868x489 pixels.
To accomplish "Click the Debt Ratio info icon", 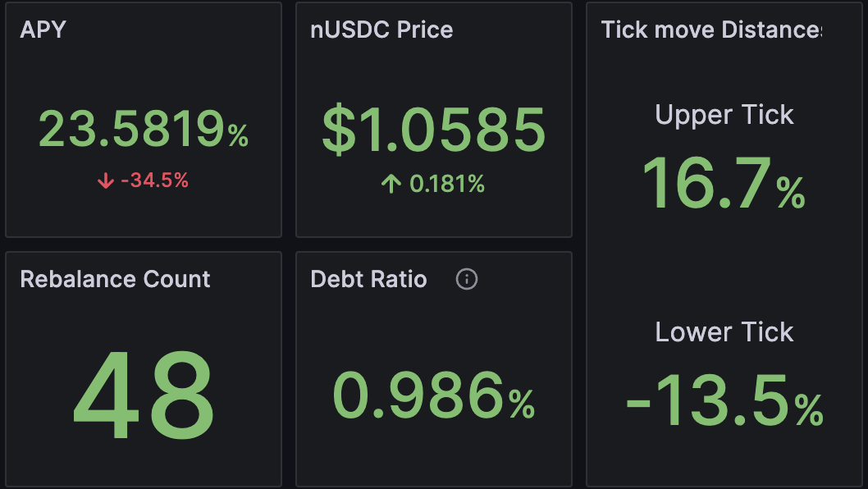I will pyautogui.click(x=466, y=280).
